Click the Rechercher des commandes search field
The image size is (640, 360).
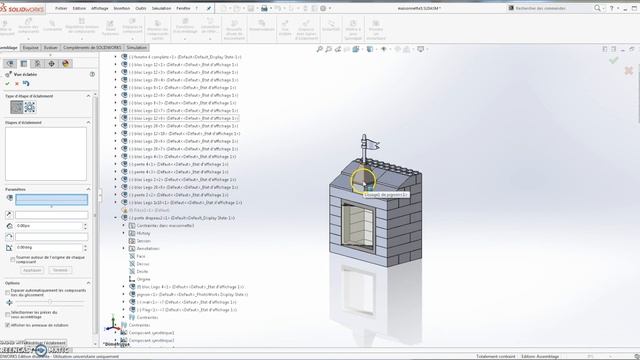551,8
